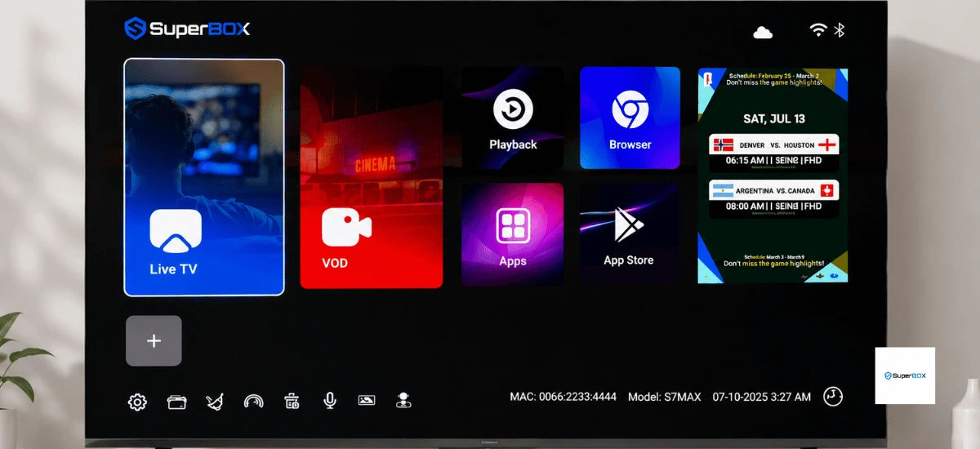Image resolution: width=980 pixels, height=449 pixels.
Task: Click the MAC address text
Action: [x=563, y=397]
